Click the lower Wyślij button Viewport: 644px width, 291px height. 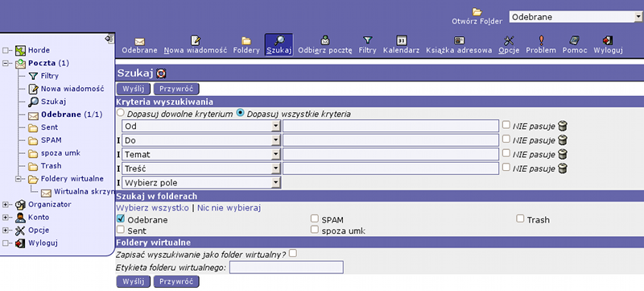[x=134, y=281]
